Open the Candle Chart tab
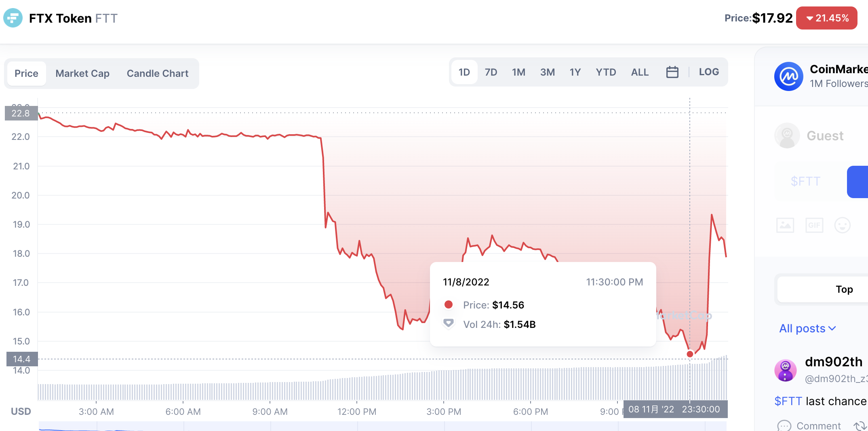 (158, 74)
